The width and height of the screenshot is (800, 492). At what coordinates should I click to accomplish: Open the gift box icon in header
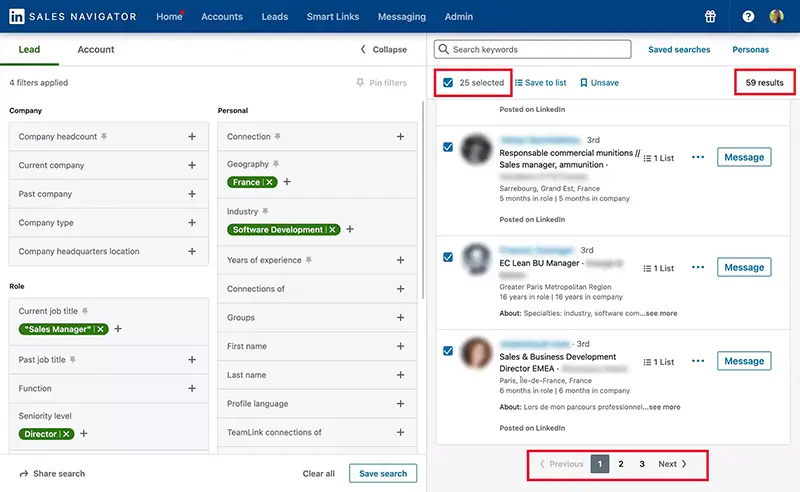tap(710, 16)
